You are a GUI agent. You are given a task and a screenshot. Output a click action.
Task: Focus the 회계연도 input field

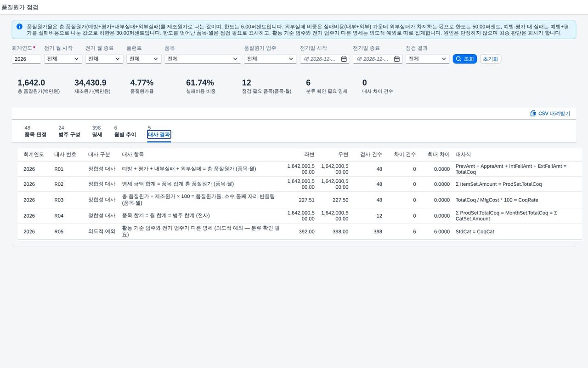[x=27, y=59]
